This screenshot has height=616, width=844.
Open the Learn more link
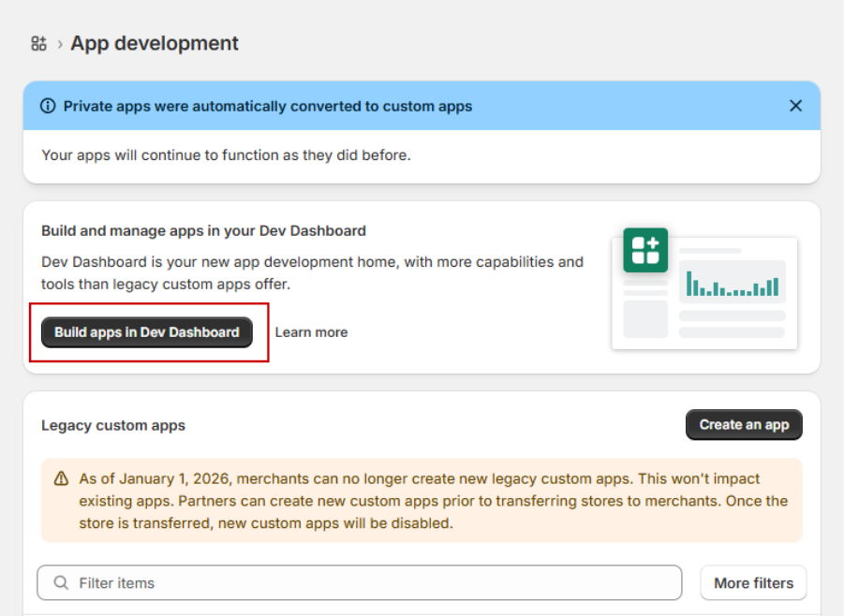coord(311,332)
